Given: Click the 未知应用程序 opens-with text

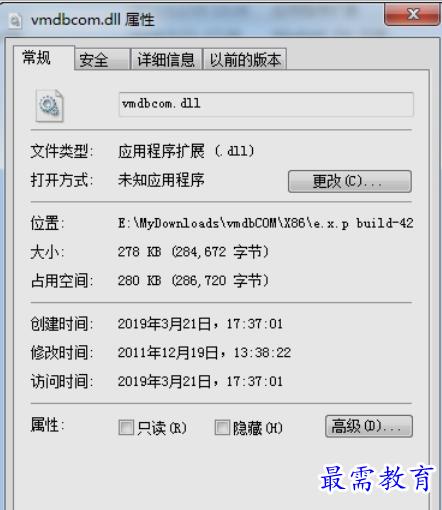Looking at the screenshot, I should [161, 180].
